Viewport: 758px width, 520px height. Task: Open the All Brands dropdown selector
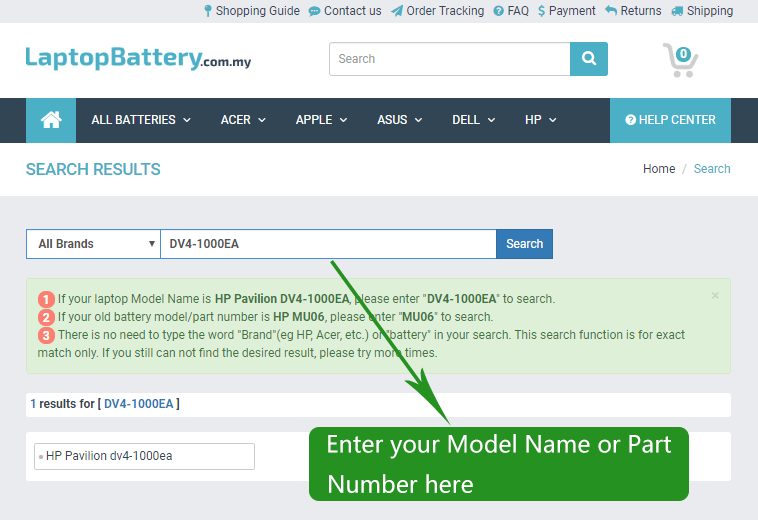pos(93,244)
